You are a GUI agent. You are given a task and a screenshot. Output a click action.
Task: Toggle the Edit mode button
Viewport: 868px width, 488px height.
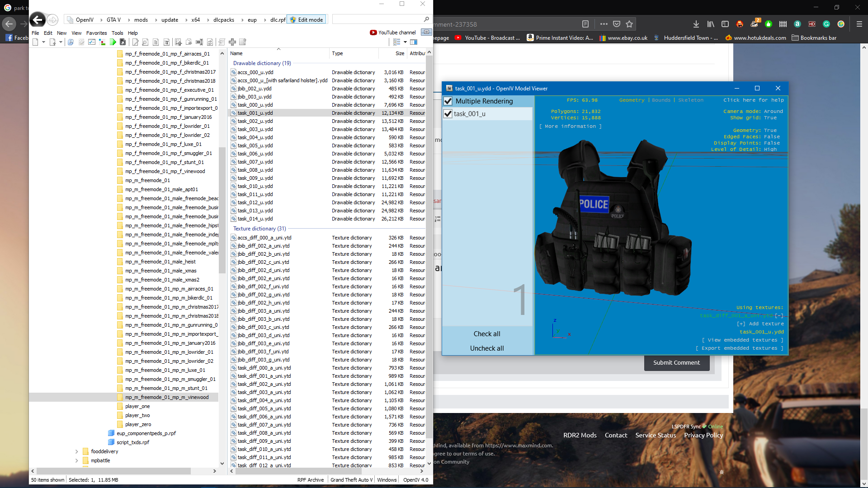[307, 19]
